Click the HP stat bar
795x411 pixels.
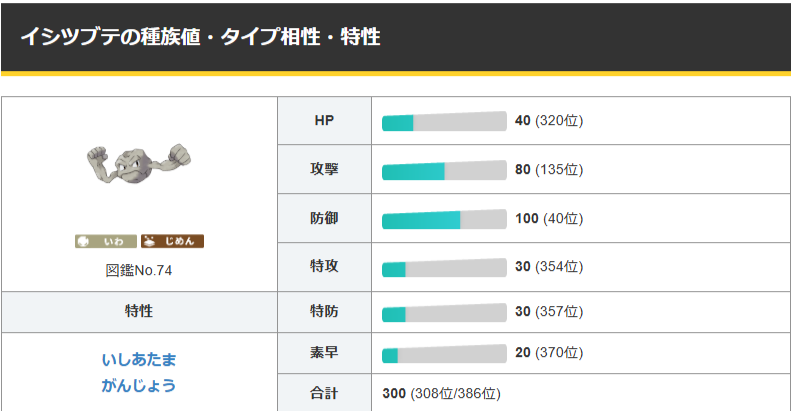[444, 122]
